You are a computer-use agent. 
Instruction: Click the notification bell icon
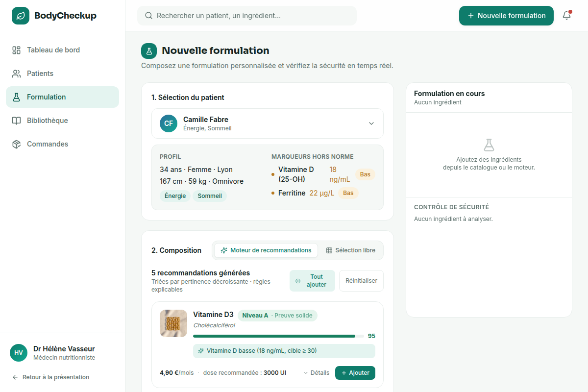pyautogui.click(x=566, y=16)
